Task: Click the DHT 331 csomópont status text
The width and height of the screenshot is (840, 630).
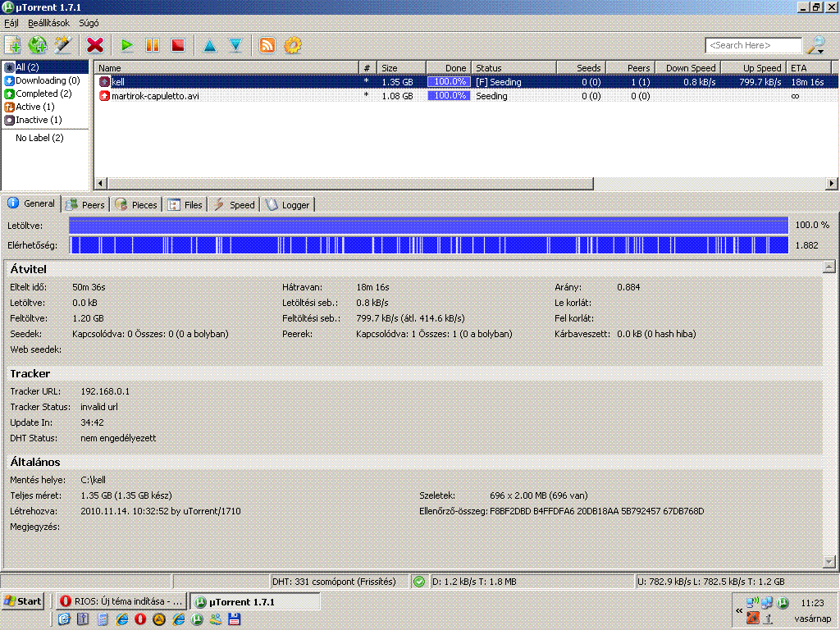Action: coord(335,582)
